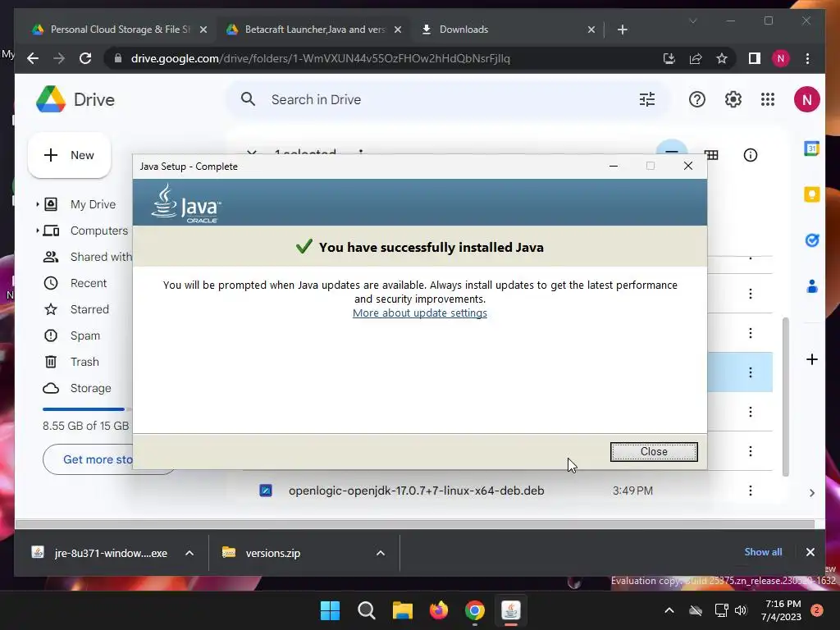Show Drive details info panel icon
Screen dimensions: 840x630
pos(751,155)
